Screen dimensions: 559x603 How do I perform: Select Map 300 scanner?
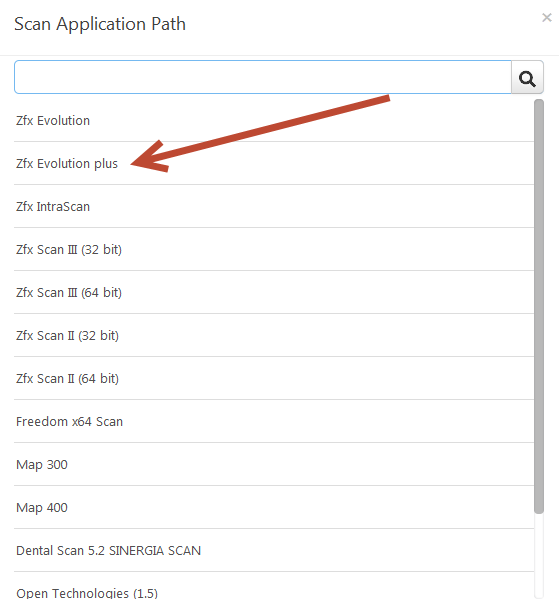pos(274,465)
